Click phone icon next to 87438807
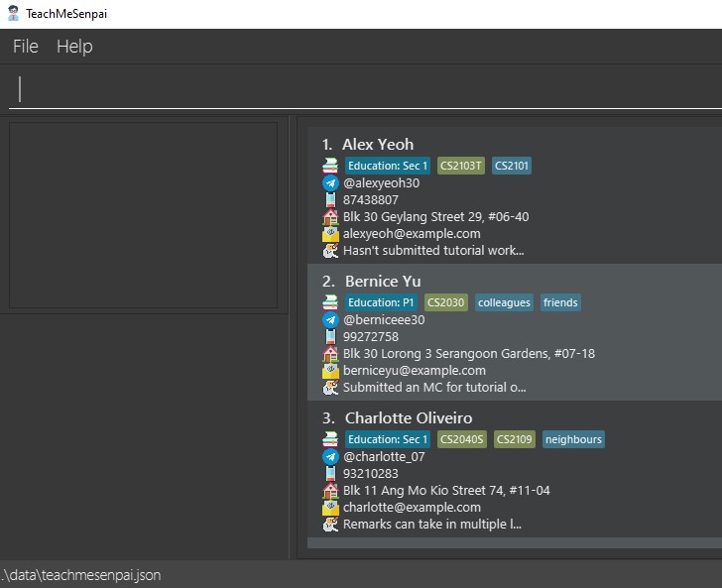 click(330, 200)
